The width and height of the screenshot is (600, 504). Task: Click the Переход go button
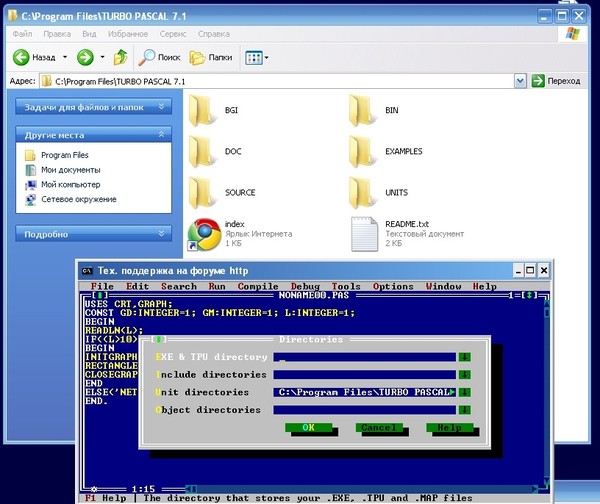click(x=556, y=81)
